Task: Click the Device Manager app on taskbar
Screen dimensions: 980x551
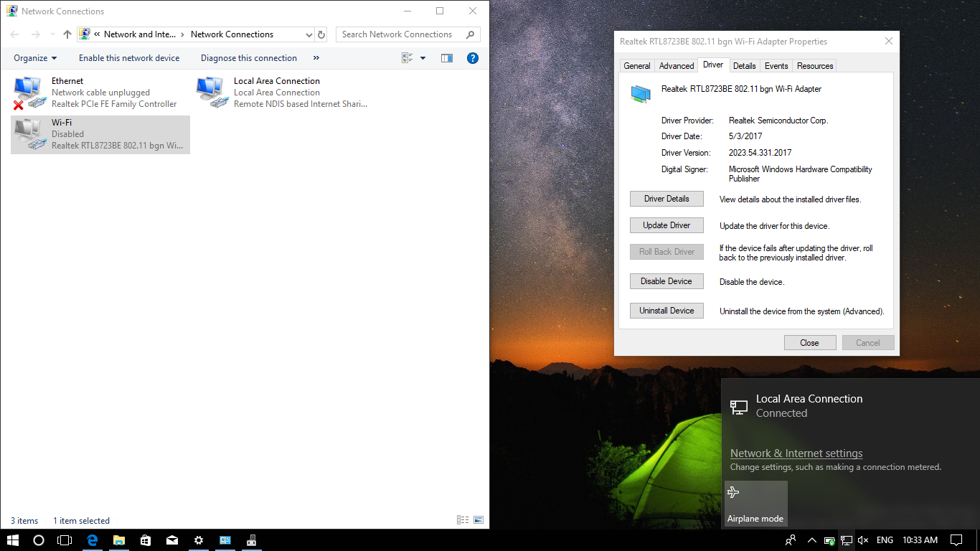Action: [252, 540]
